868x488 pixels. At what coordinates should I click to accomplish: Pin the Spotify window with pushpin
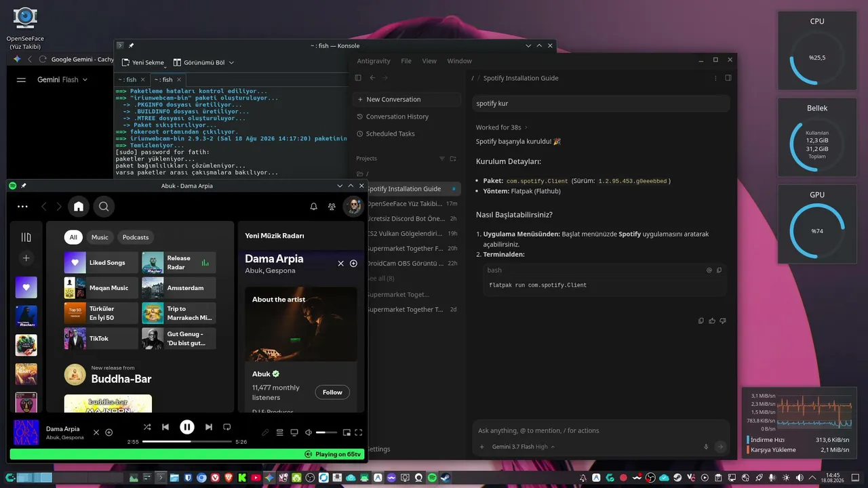click(x=24, y=186)
